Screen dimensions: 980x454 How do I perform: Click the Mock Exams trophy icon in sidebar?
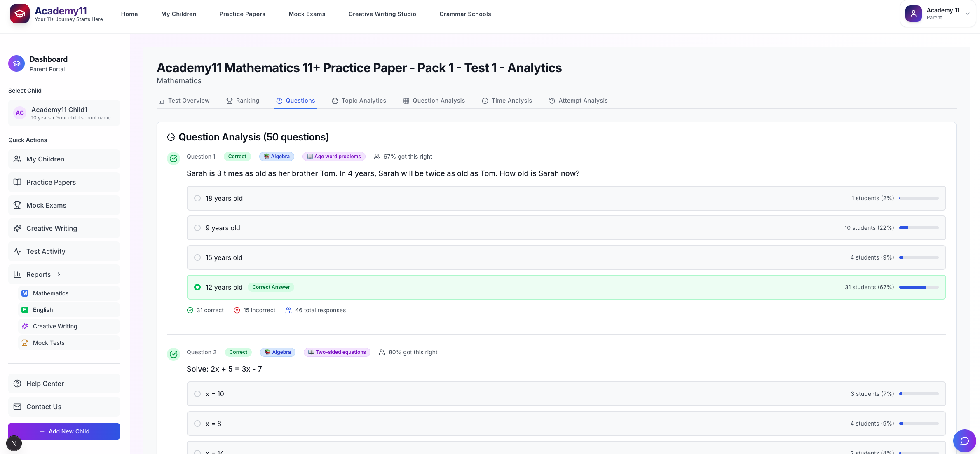[17, 205]
